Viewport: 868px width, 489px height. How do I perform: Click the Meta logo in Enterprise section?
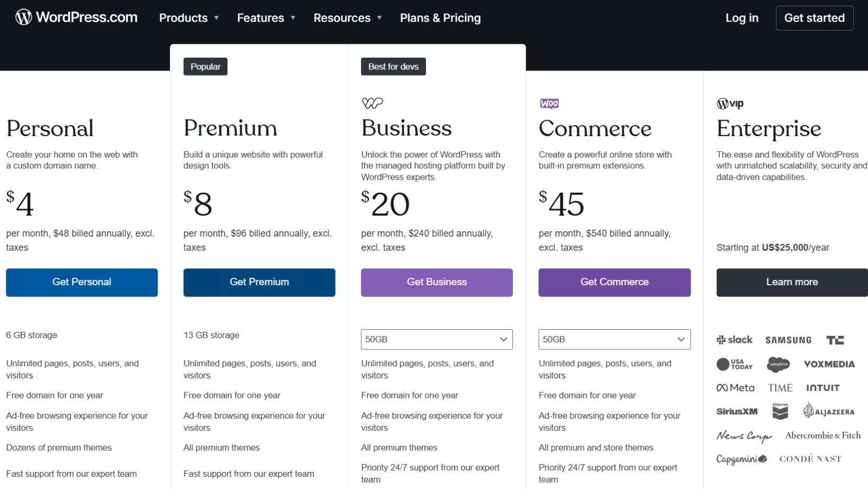point(735,387)
